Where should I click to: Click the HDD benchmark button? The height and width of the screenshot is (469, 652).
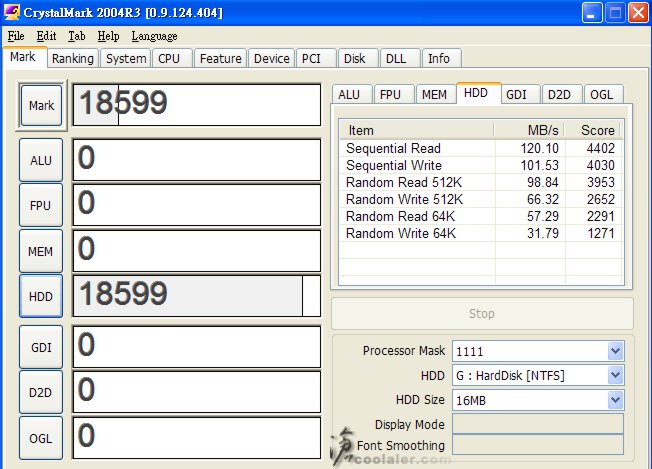pyautogui.click(x=41, y=296)
